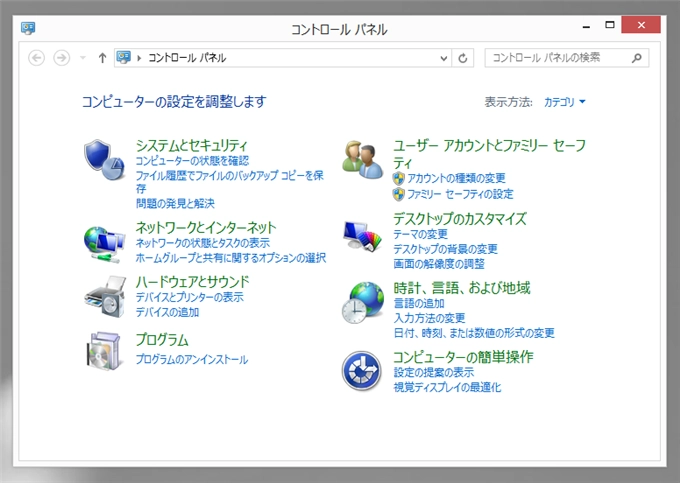
Task: Open ファミリー セーフティの設定 link
Action: [x=460, y=194]
